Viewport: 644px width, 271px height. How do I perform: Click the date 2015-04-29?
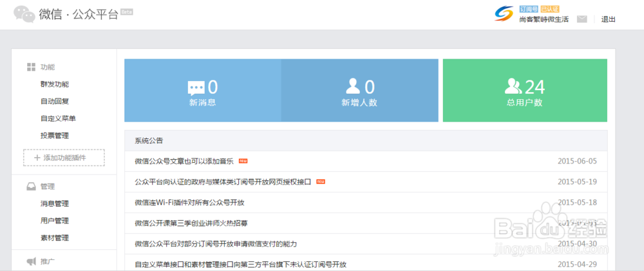(577, 264)
